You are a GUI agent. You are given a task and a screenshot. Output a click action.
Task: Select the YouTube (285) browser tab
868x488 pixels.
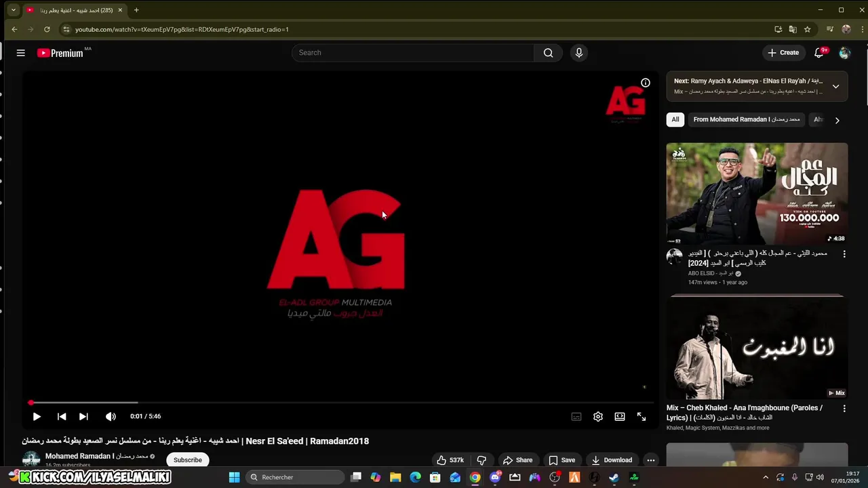(75, 10)
